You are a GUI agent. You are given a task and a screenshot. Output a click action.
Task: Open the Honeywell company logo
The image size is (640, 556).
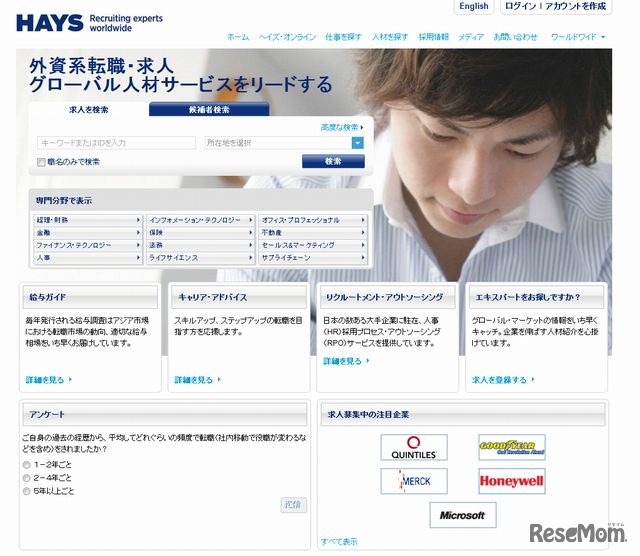click(x=511, y=481)
